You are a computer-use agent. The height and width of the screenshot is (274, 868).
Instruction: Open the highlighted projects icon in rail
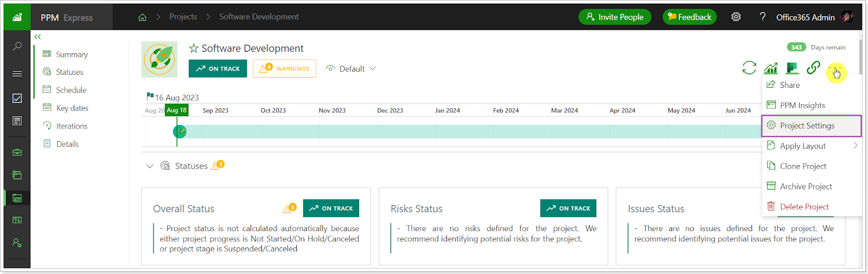click(17, 198)
